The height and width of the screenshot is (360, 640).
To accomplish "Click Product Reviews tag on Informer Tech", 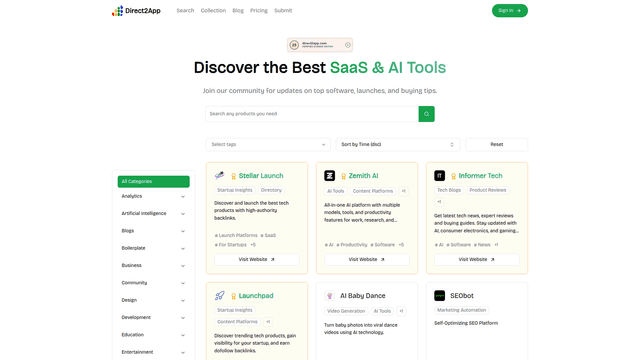I will [x=488, y=190].
